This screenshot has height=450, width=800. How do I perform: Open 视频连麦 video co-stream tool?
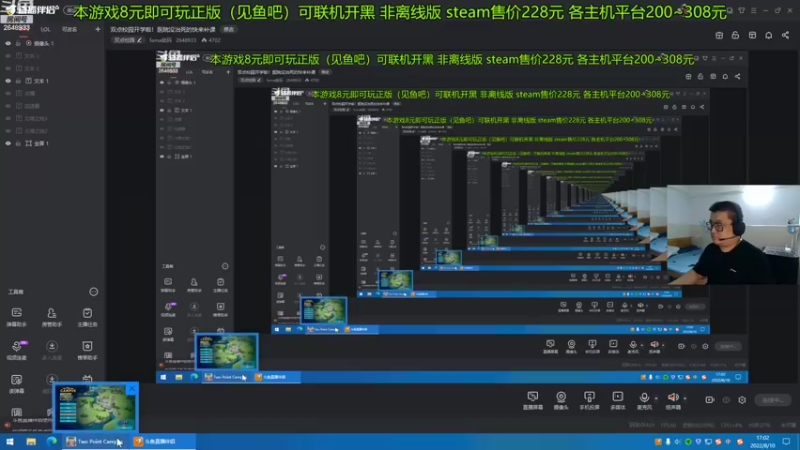[16, 350]
